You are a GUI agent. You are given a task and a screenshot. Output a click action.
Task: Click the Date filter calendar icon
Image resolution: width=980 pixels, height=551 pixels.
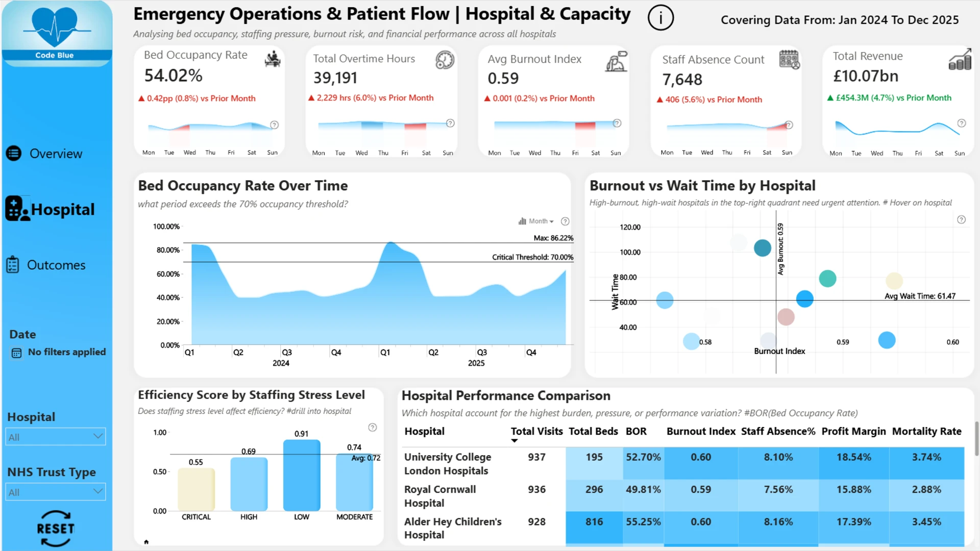16,353
